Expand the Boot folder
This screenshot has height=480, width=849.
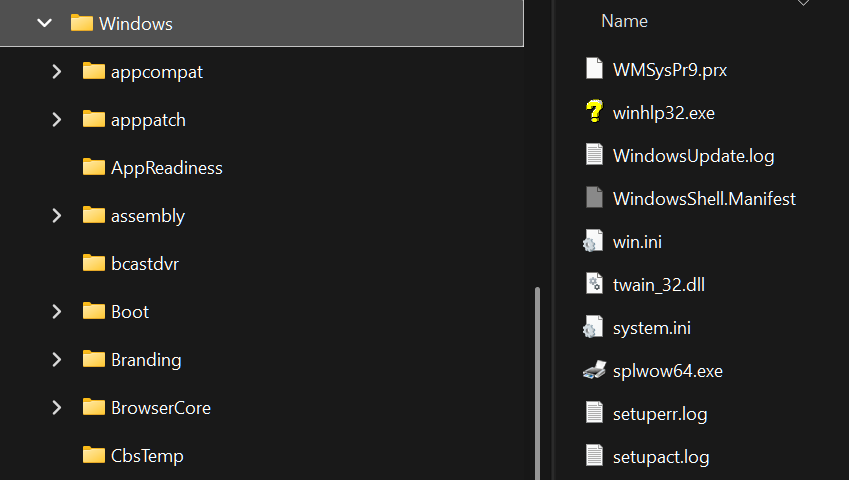click(57, 312)
